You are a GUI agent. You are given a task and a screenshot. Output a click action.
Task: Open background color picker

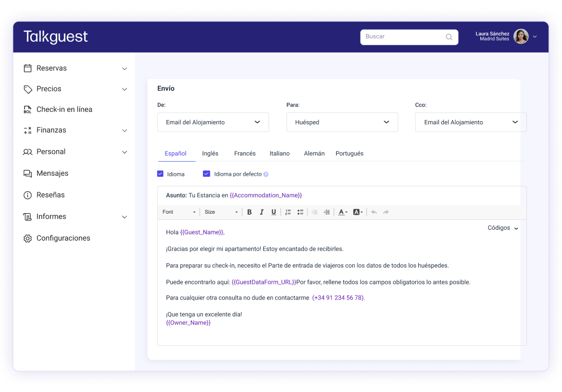[x=358, y=212]
